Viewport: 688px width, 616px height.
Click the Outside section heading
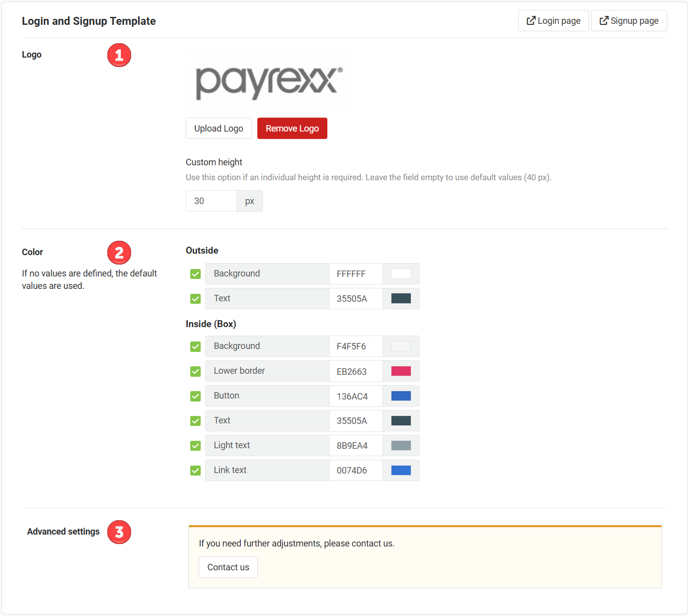point(202,251)
